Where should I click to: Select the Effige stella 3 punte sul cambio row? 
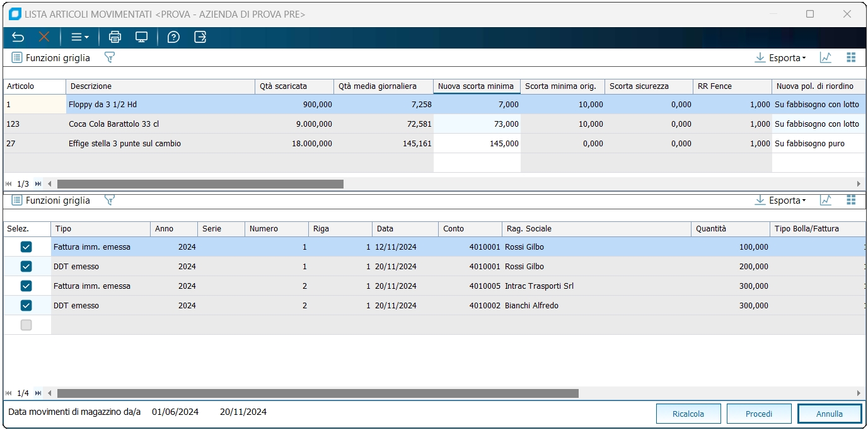[x=434, y=144]
